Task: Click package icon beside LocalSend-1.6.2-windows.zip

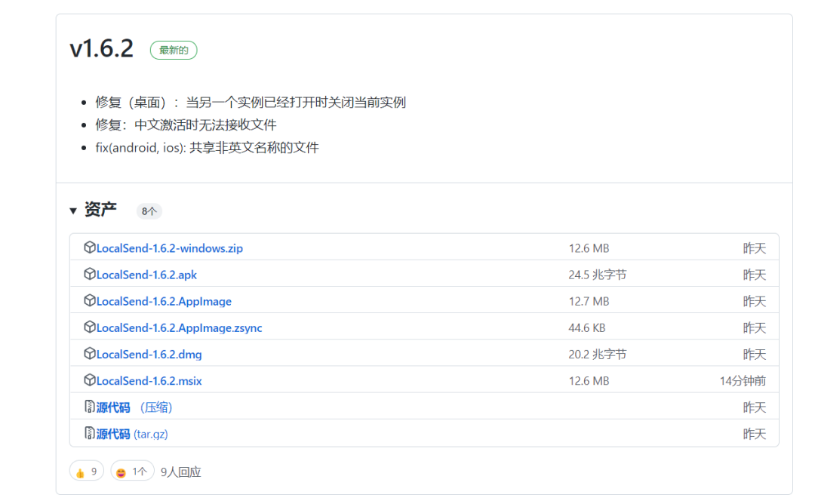Action: tap(90, 247)
